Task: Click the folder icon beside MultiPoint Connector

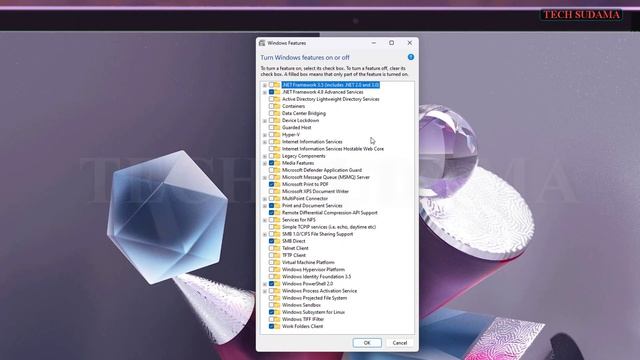Action: (x=277, y=198)
